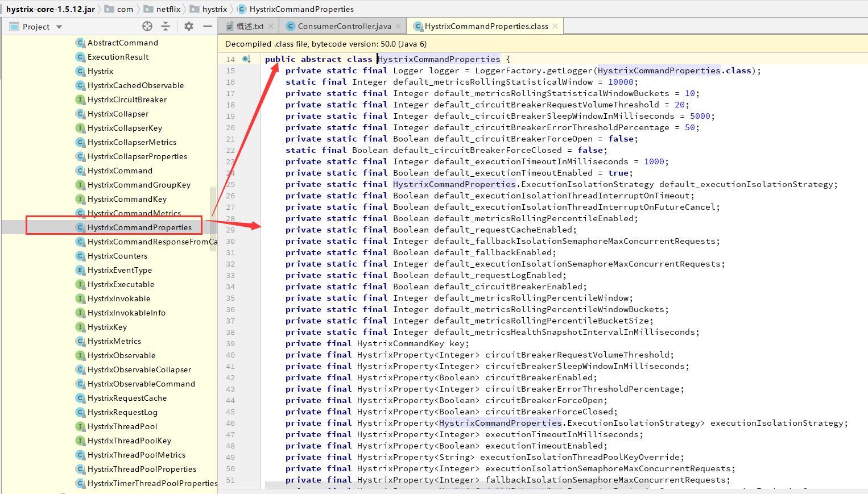This screenshot has width=868, height=494.
Task: Click the 'Decompiled .class file' banner text
Action: pyautogui.click(x=326, y=44)
